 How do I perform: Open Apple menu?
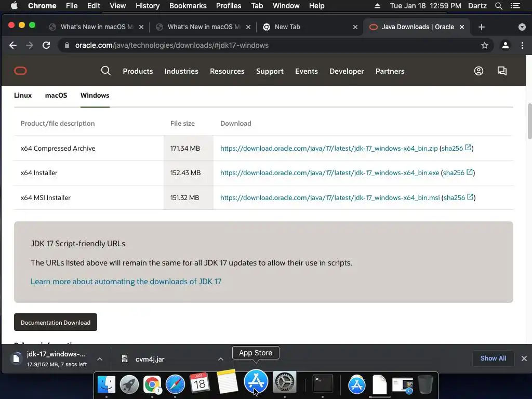point(14,6)
